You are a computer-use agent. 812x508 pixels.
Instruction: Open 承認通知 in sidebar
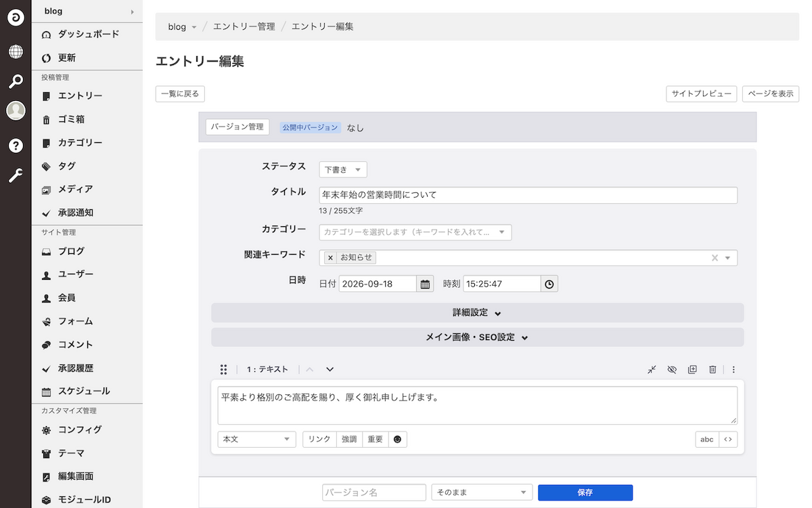click(87, 213)
